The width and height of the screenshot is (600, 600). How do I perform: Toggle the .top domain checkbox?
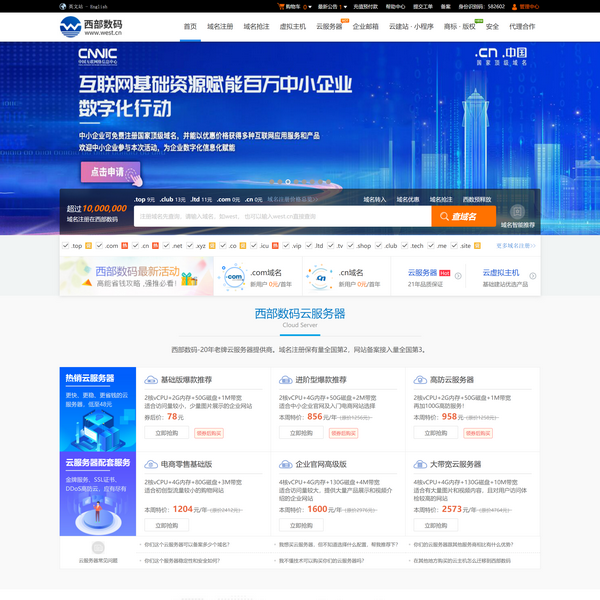coord(65,245)
